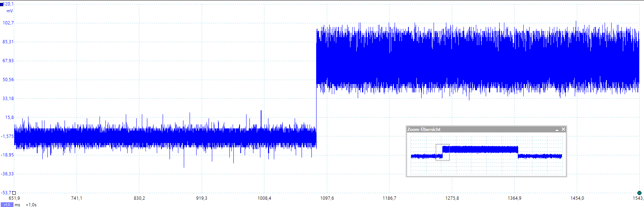Click the -36,33 voltage axis value

pyautogui.click(x=7, y=174)
